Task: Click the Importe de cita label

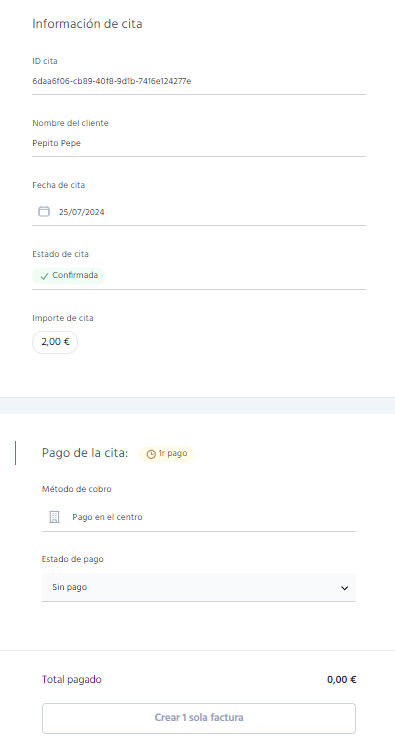Action: (x=63, y=318)
